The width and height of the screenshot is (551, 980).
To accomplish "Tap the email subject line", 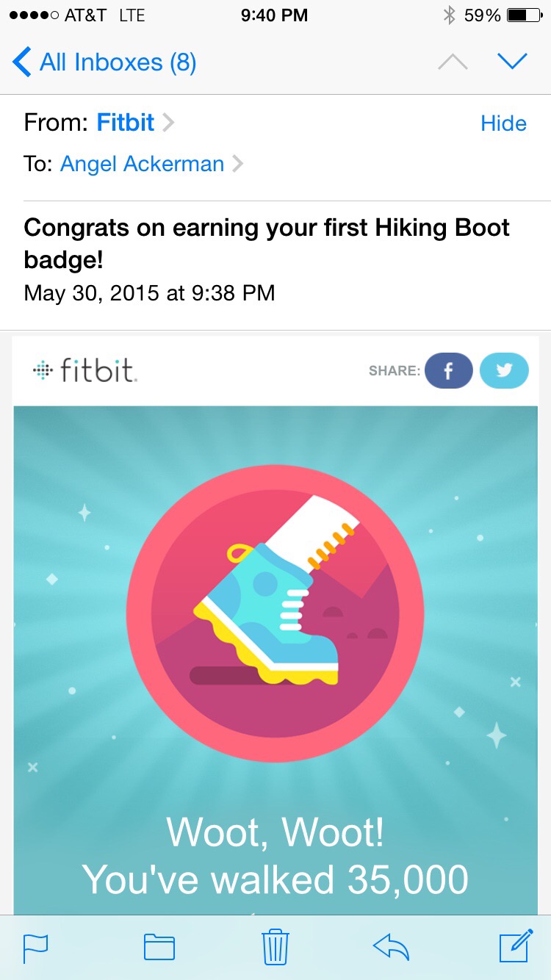I will click(267, 243).
